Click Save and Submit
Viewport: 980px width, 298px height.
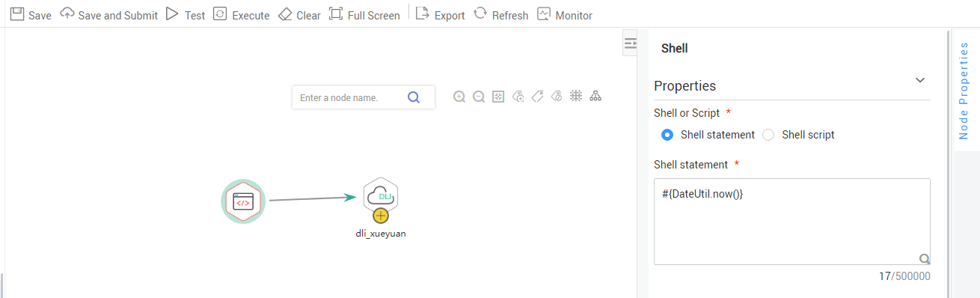tap(109, 15)
